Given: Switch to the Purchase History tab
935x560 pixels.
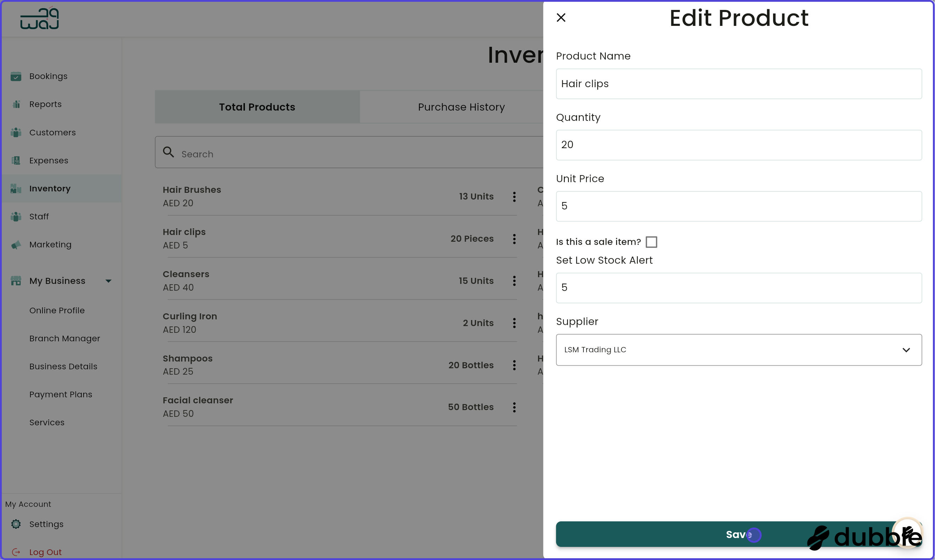Looking at the screenshot, I should click(461, 107).
